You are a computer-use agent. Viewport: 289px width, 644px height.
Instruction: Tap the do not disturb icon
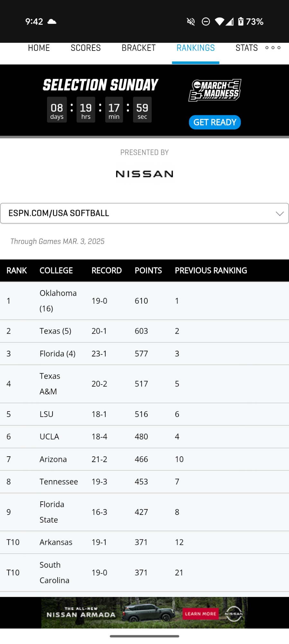coord(206,22)
